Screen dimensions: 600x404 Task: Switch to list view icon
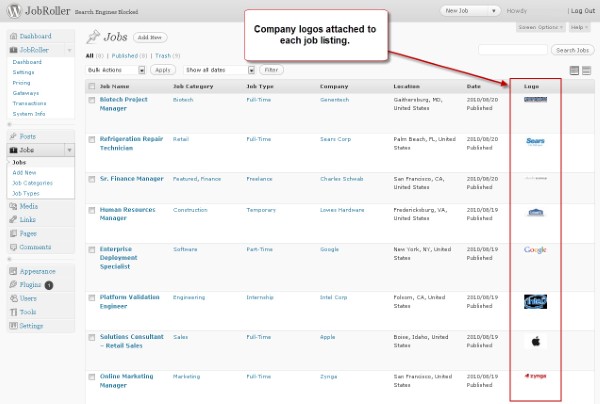pos(574,70)
